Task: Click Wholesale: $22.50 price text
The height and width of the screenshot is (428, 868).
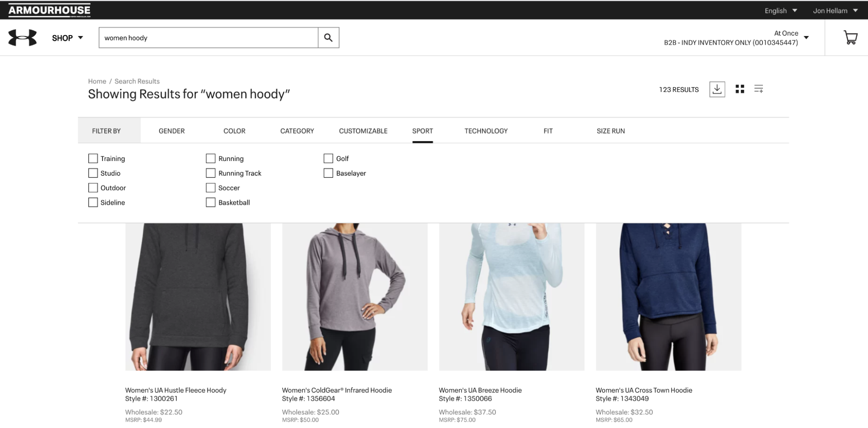Action: pos(154,412)
